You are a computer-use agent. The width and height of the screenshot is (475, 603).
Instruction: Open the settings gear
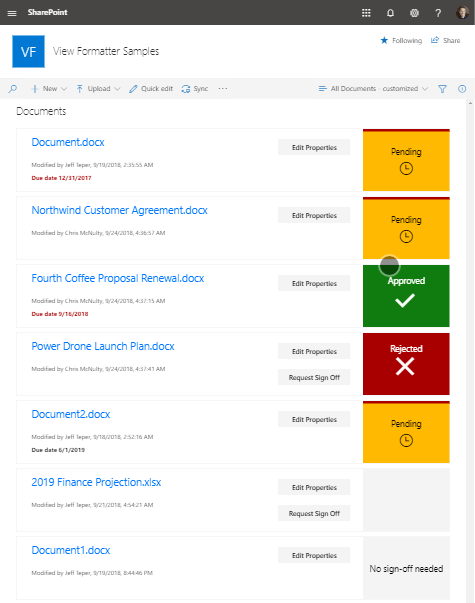[414, 13]
